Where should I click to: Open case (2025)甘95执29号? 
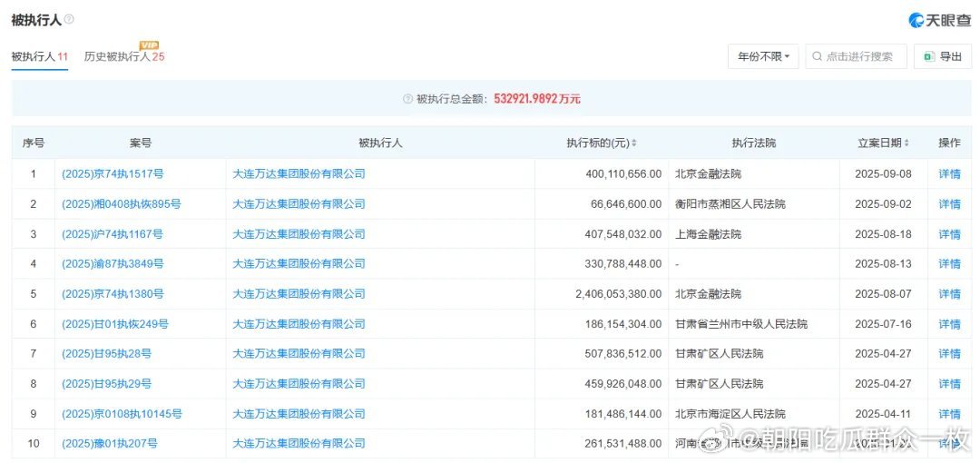(106, 383)
